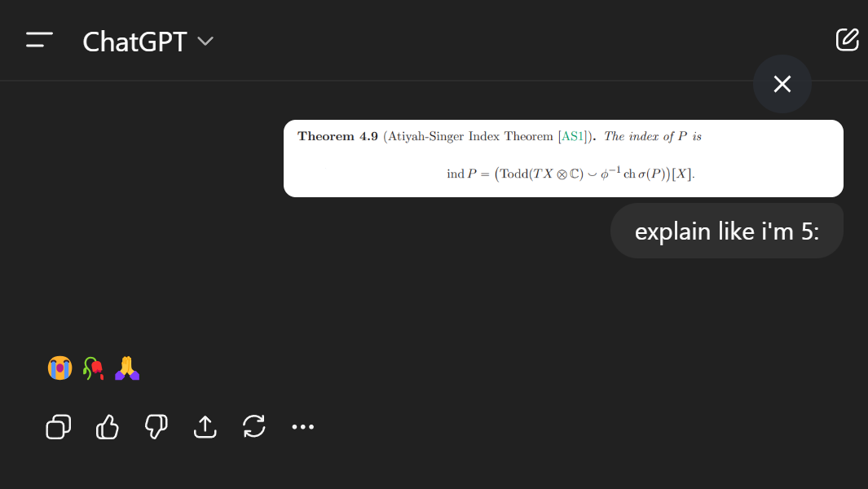Screen dimensions: 868x489
Task: Give the response a thumbs up
Action: [x=107, y=426]
